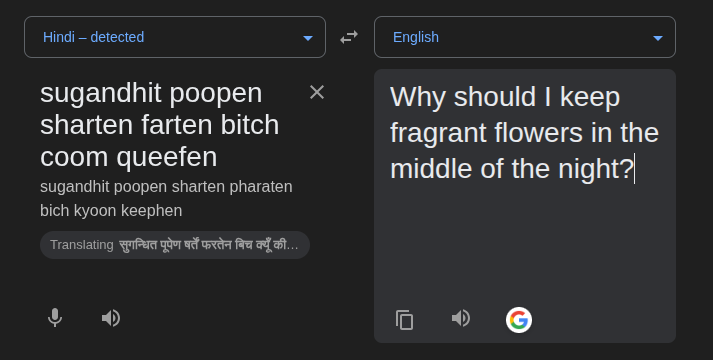Clear the source text with the X
Image resolution: width=713 pixels, height=360 pixels.
tap(317, 92)
